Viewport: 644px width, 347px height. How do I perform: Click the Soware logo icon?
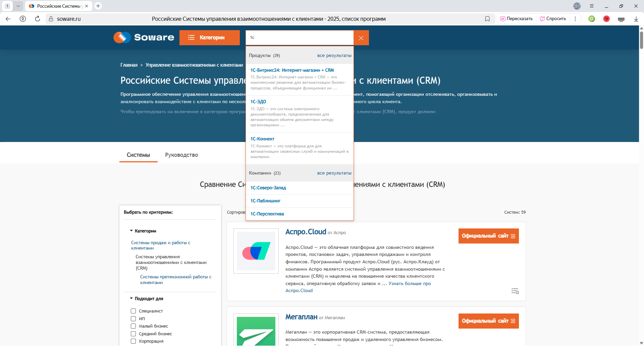point(122,38)
